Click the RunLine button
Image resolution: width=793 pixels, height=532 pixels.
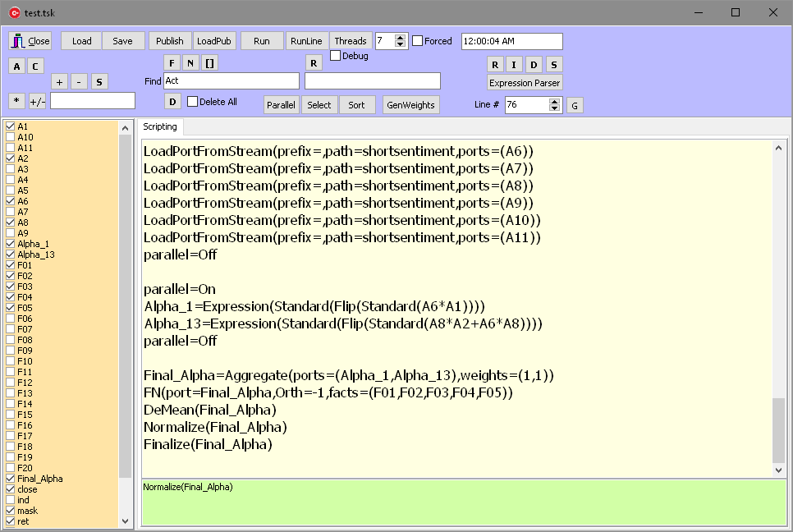click(x=306, y=41)
